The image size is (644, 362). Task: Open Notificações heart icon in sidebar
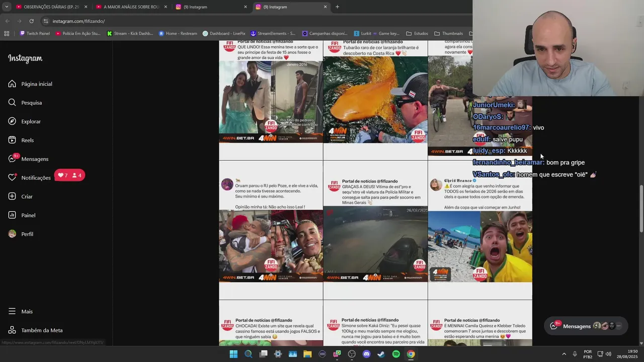(12, 177)
